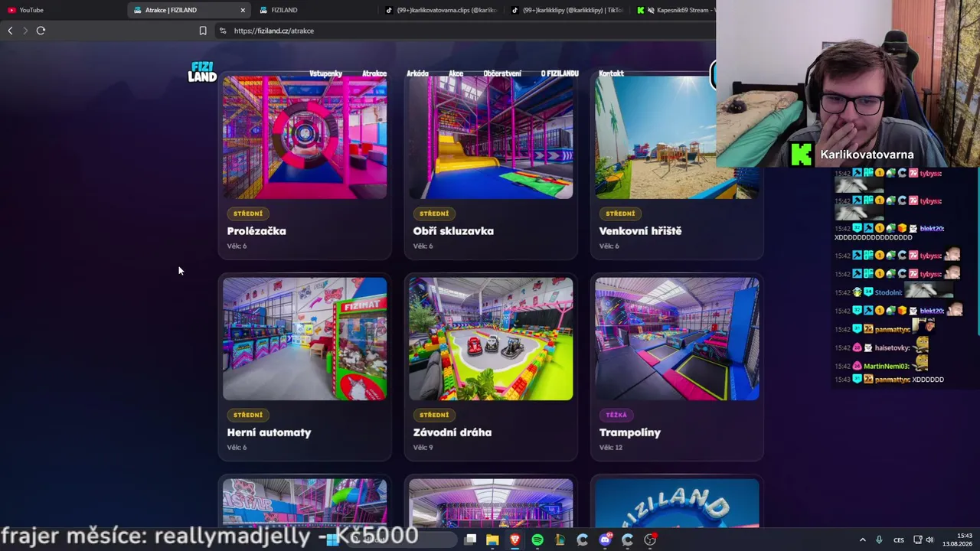Click the STŘEDNÍ badge on Venkovní hřiště card

620,214
